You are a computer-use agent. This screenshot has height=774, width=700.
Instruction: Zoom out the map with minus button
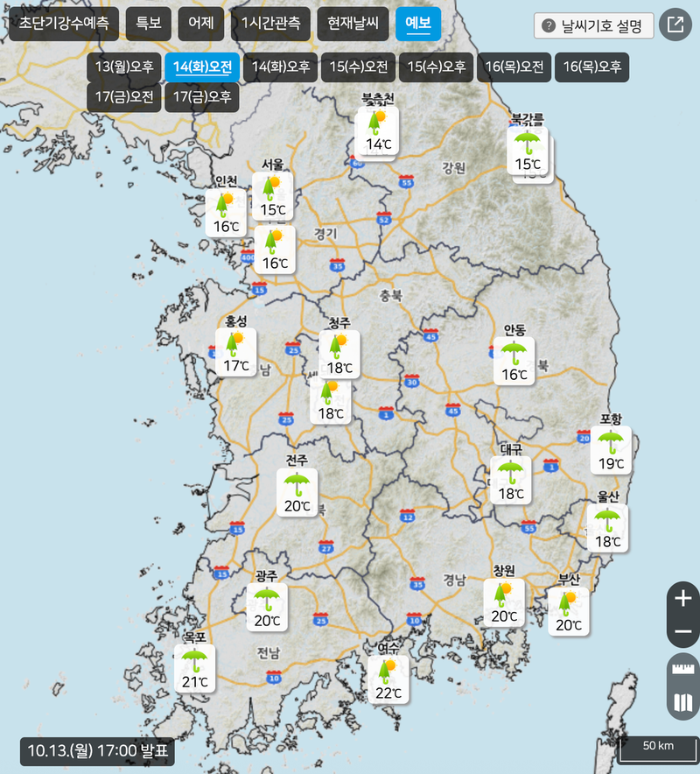[683, 631]
